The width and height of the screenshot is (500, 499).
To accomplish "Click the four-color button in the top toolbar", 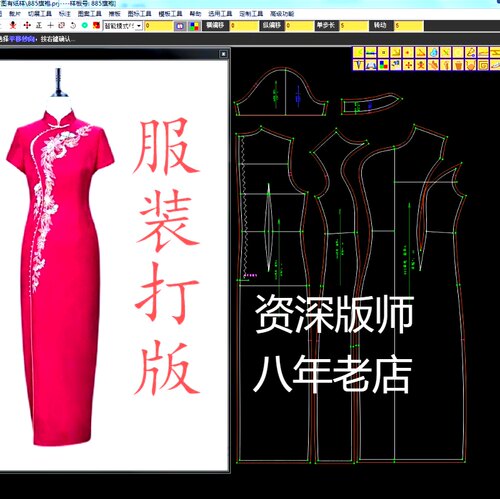I will coord(194,26).
